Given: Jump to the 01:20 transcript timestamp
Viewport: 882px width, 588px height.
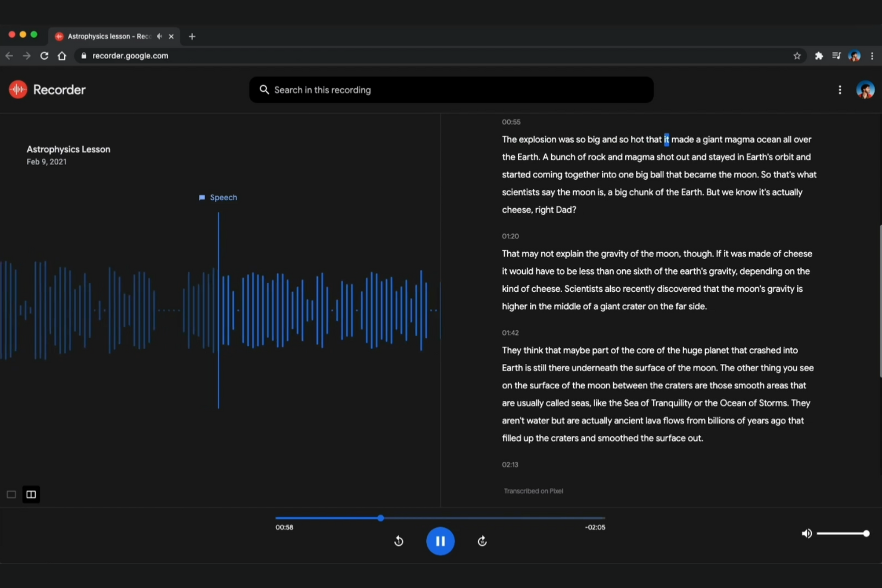Looking at the screenshot, I should pos(510,236).
